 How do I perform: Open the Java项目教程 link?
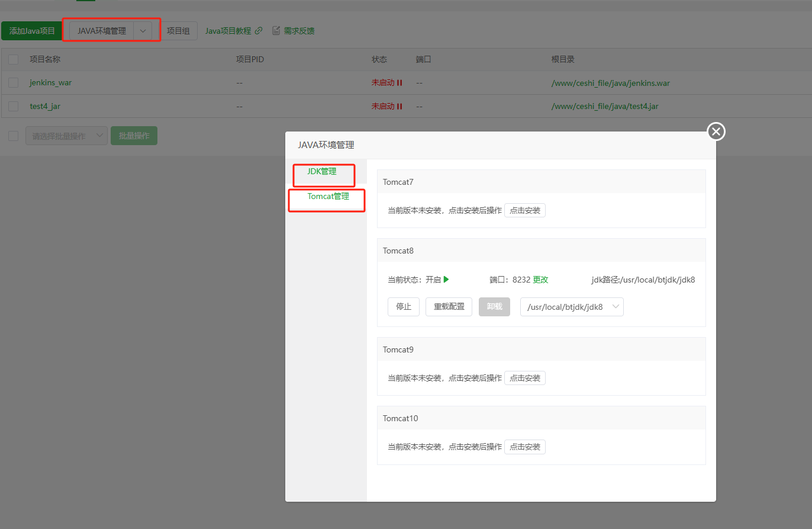228,31
